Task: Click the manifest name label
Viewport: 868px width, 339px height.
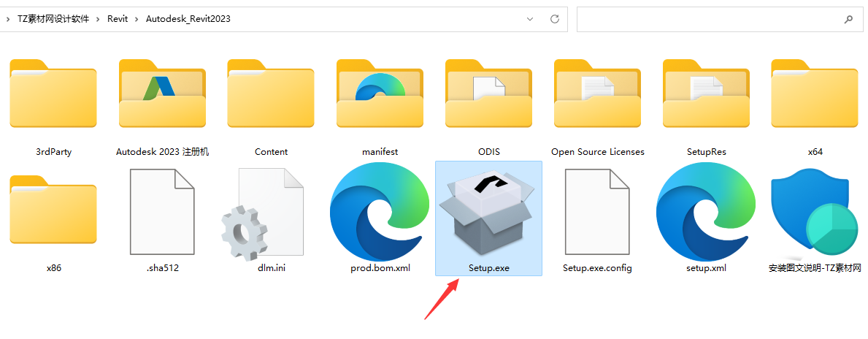Action: [x=380, y=152]
